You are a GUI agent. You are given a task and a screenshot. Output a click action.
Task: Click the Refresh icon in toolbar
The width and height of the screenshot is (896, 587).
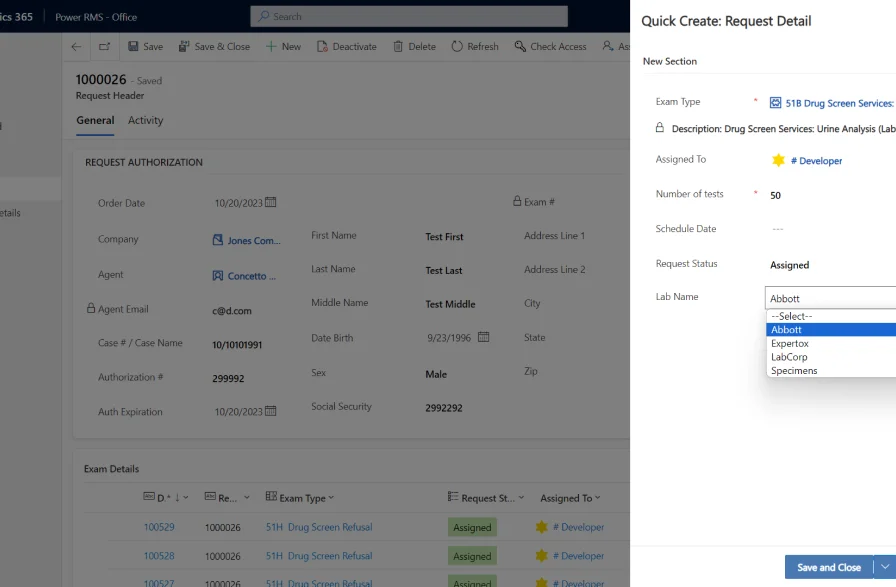(457, 47)
